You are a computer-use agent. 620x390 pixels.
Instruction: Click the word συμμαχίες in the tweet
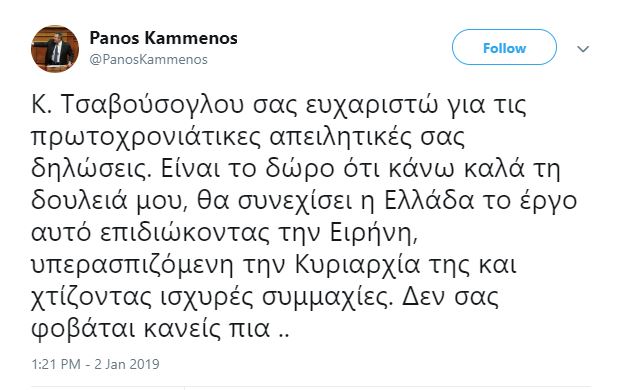pyautogui.click(x=328, y=298)
